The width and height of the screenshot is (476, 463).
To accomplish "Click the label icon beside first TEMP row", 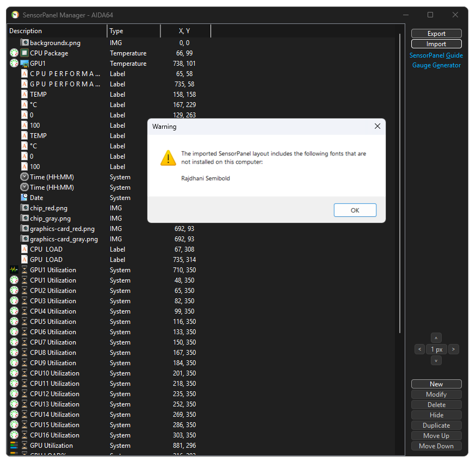I will pos(24,95).
